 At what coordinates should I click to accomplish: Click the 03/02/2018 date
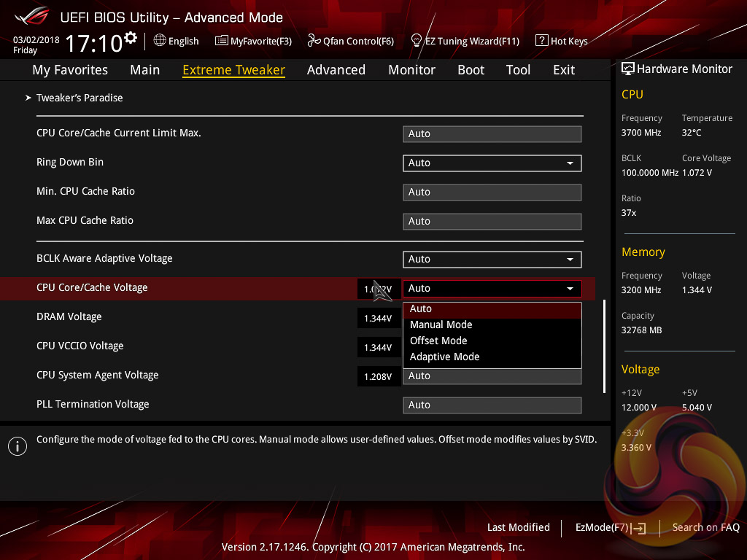click(36, 40)
